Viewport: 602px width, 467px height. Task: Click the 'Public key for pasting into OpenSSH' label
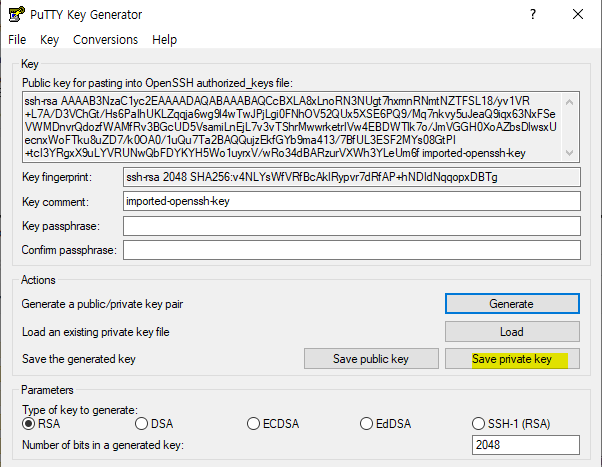157,83
